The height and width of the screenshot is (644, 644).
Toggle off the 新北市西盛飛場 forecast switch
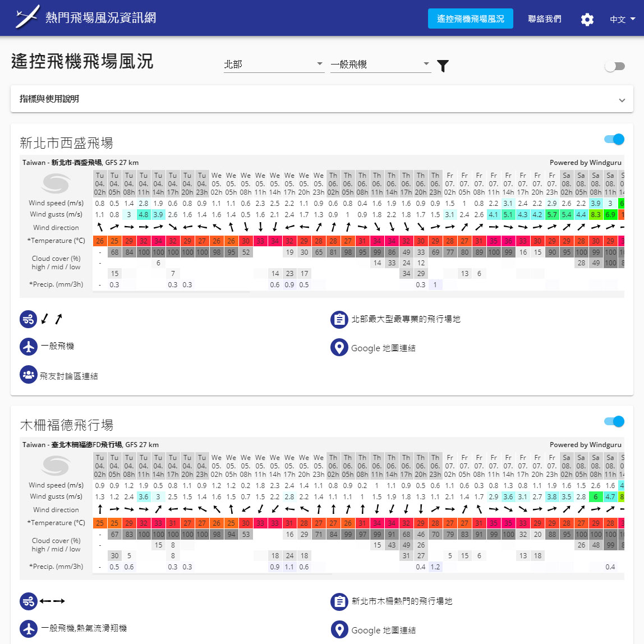614,139
